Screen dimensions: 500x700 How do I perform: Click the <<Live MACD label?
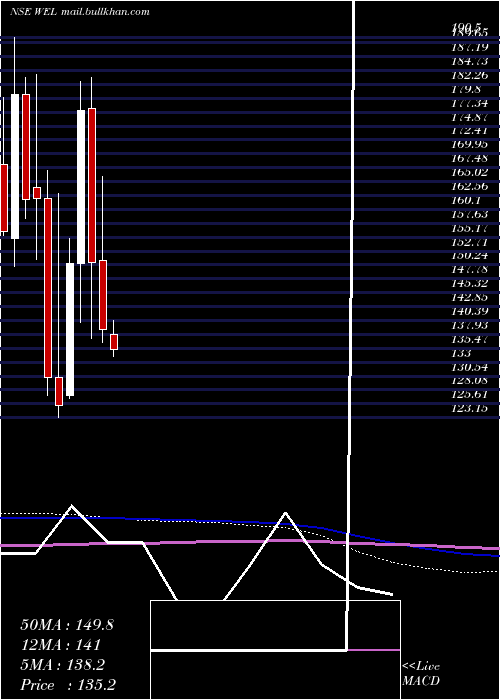[x=421, y=674]
